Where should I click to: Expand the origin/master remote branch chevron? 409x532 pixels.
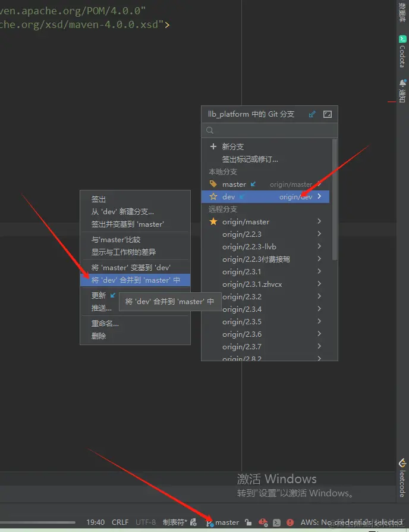click(319, 221)
